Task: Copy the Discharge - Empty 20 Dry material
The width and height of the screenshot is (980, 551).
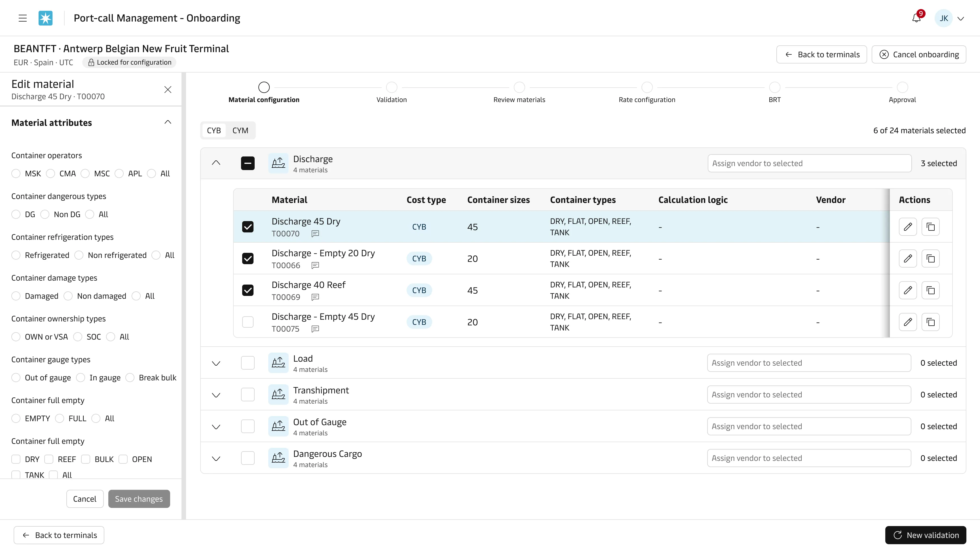Action: (931, 258)
